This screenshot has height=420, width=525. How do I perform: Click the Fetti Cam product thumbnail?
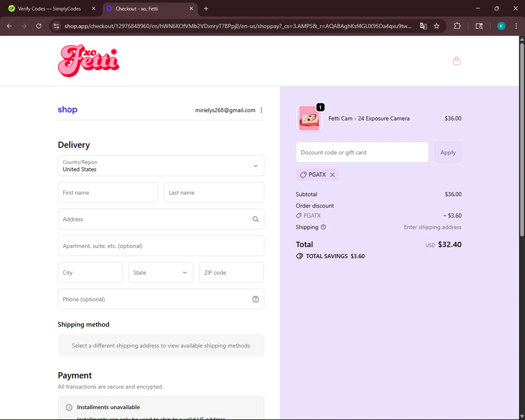point(309,118)
